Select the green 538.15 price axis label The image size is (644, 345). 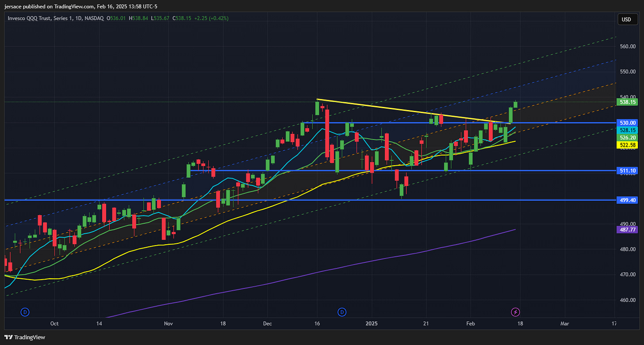[628, 102]
